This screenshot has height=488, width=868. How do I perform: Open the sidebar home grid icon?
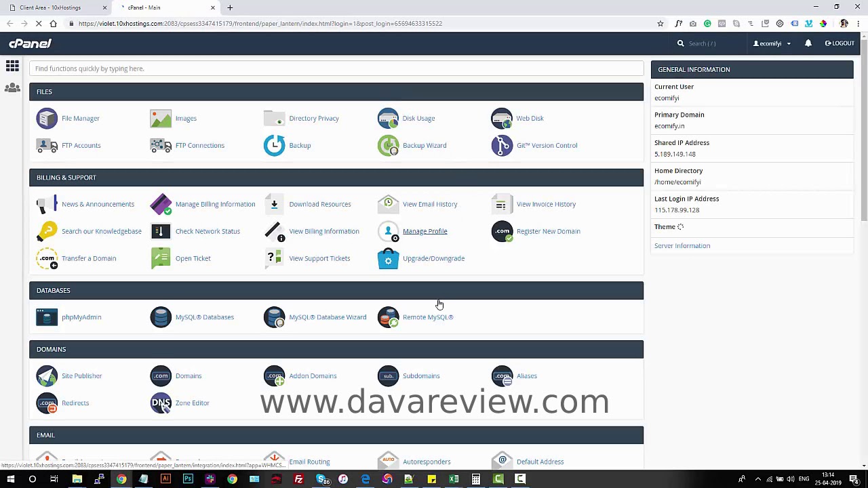(12, 66)
